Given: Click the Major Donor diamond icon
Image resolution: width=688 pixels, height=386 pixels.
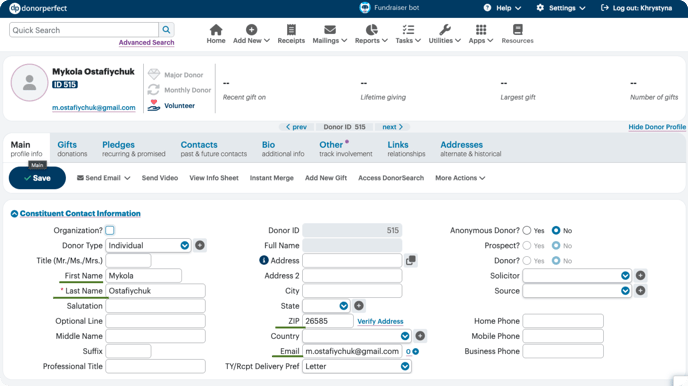Looking at the screenshot, I should click(154, 74).
